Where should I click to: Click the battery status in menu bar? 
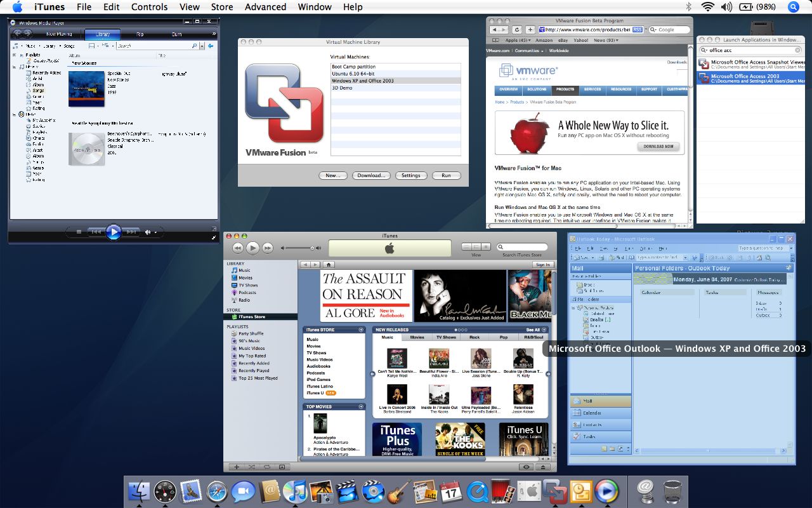click(x=758, y=7)
